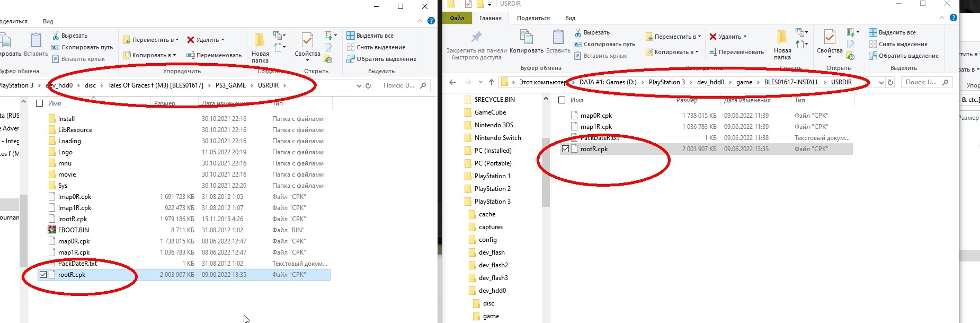Image resolution: width=980 pixels, height=323 pixels.
Task: Click back arrow in right window
Action: tap(452, 82)
